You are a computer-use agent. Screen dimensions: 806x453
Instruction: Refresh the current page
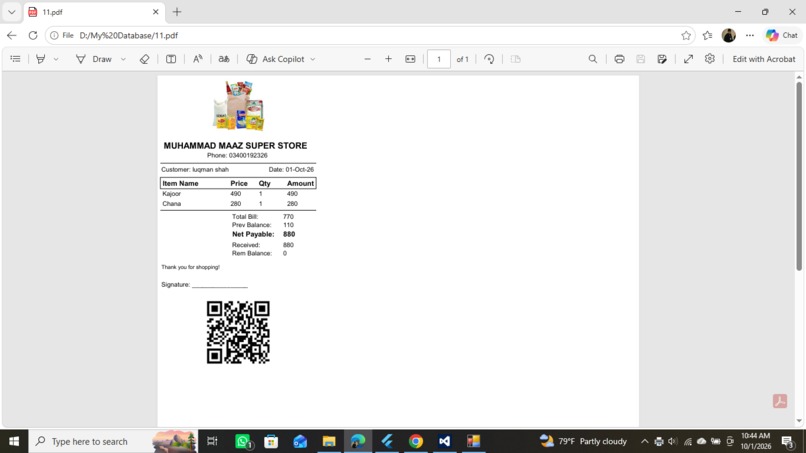[x=33, y=35]
